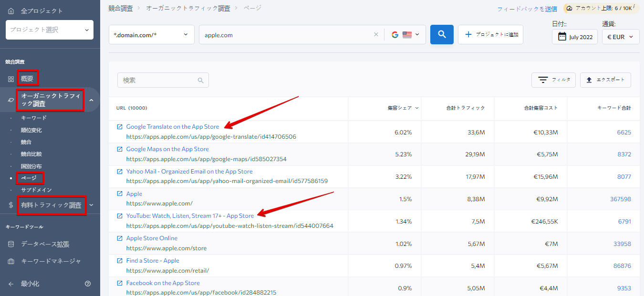Viewport: 644px width, 296px height.
Task: Open external link icon for YouTube row
Action: pyautogui.click(x=120, y=216)
